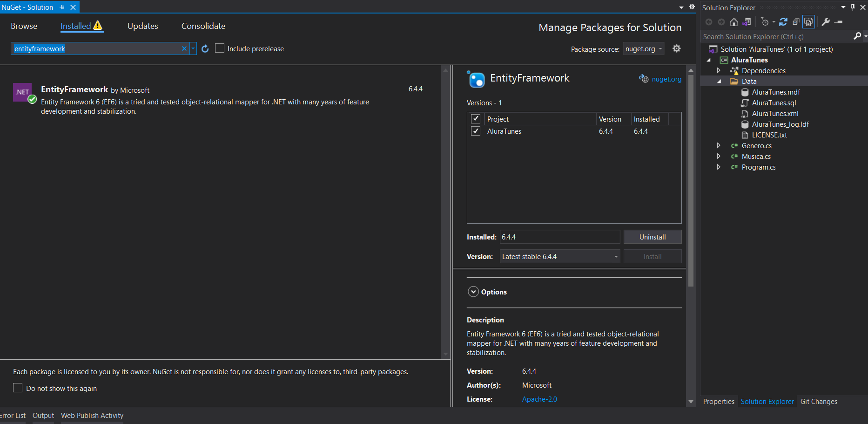This screenshot has width=868, height=424.
Task: Click the Preview Selected Items icon
Action: point(839,22)
